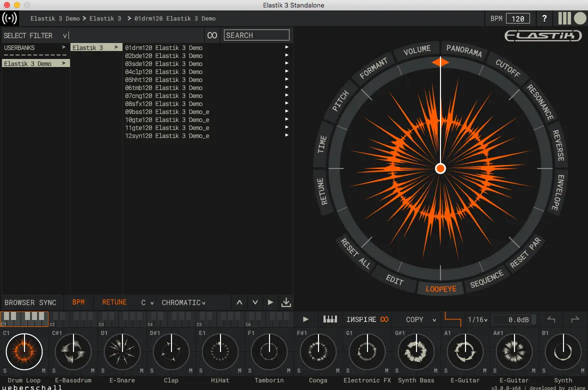Click the 0.0dB volume value field

tap(514, 319)
